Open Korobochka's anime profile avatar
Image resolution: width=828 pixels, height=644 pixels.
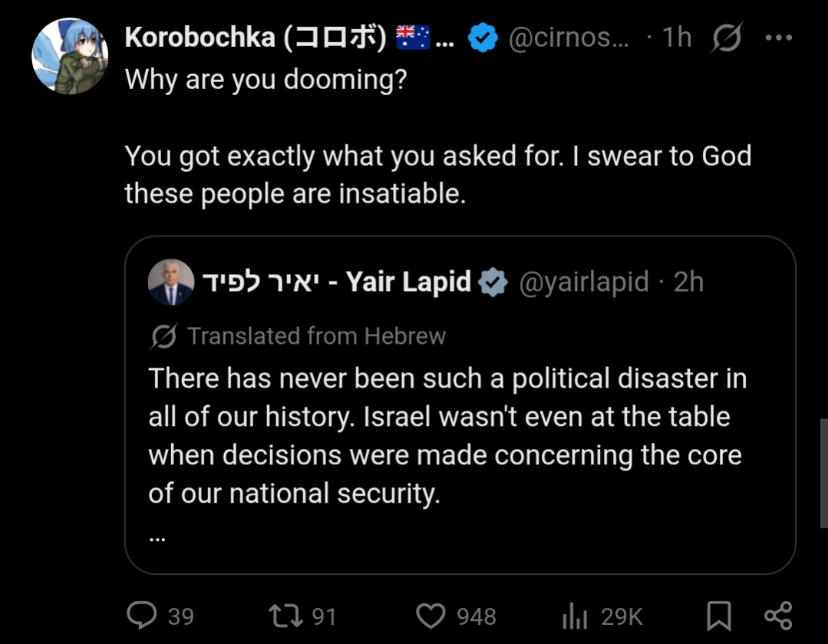(x=70, y=56)
